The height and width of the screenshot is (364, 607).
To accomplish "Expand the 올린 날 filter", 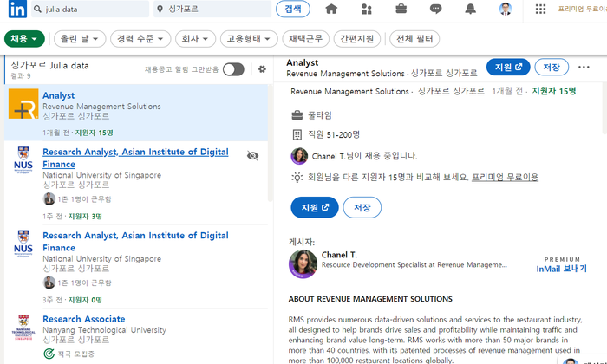I will 80,39.
